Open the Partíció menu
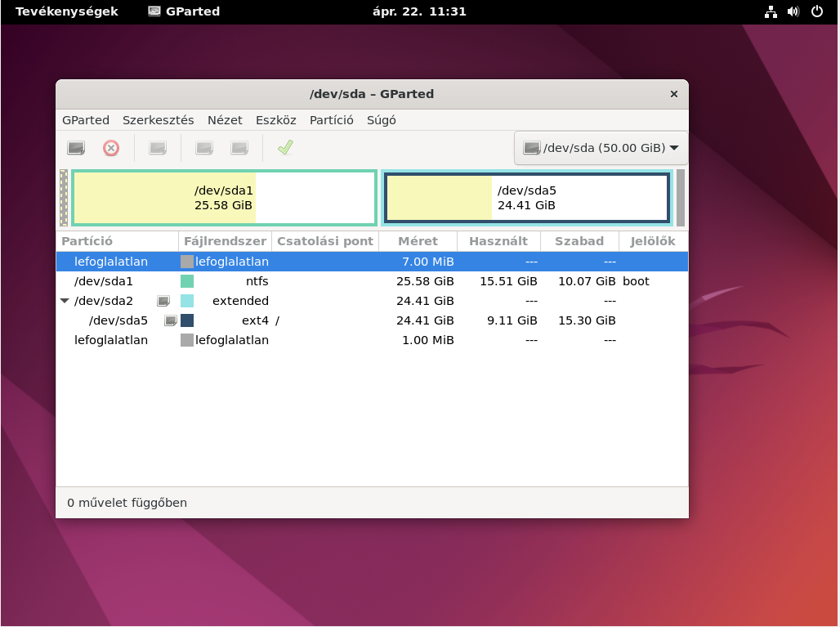Viewport: 840px width, 627px height. [x=332, y=120]
